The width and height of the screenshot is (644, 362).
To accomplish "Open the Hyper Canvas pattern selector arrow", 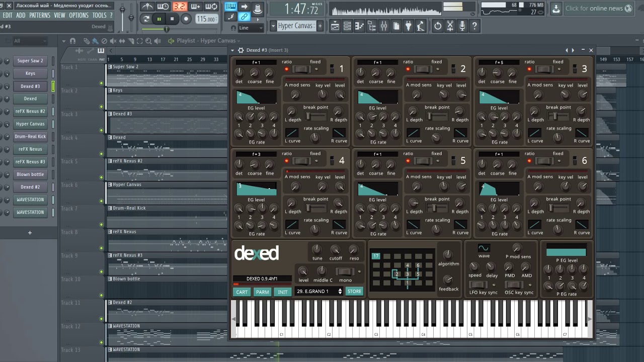I will click(x=273, y=26).
